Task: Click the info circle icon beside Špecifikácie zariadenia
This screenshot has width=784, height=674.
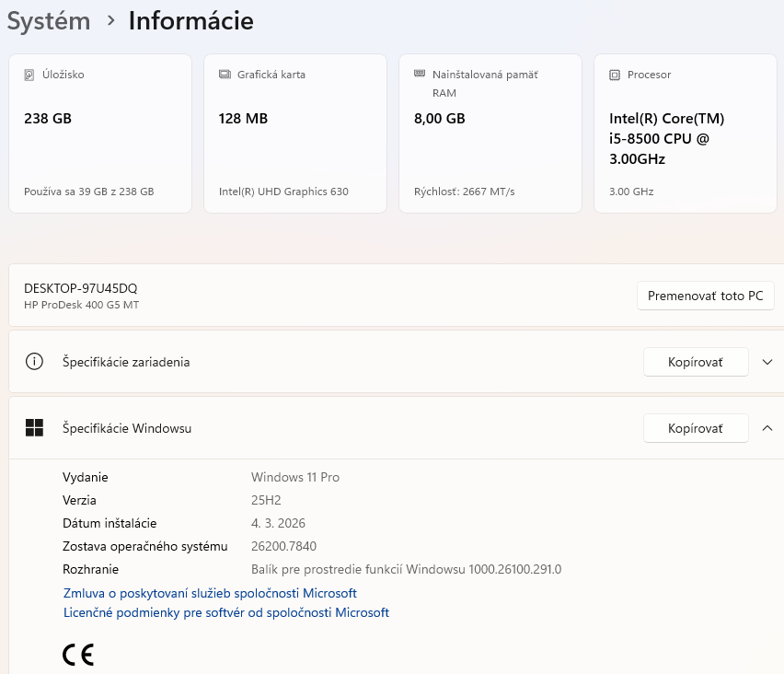Action: 34,361
